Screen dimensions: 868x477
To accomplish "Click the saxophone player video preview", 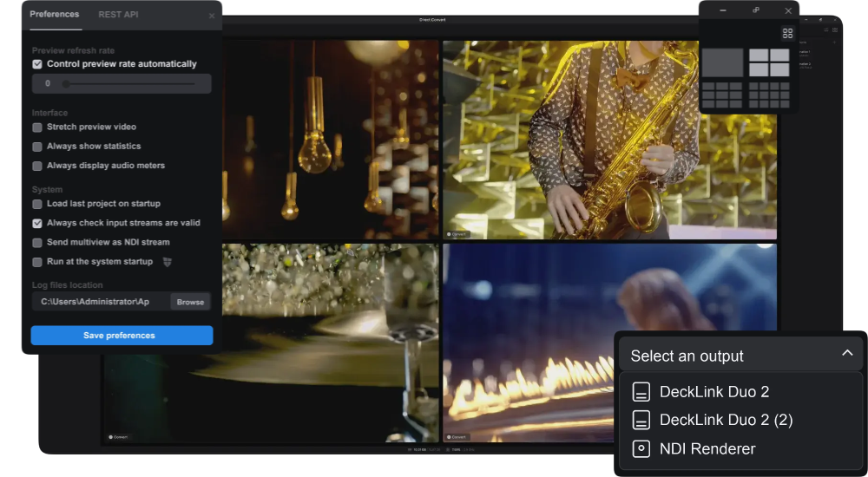I will click(x=609, y=139).
